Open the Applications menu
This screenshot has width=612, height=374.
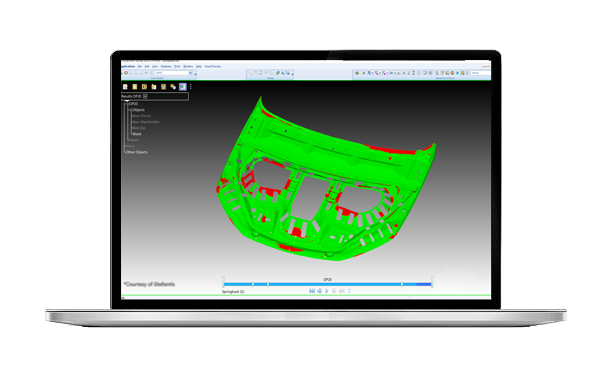128,66
